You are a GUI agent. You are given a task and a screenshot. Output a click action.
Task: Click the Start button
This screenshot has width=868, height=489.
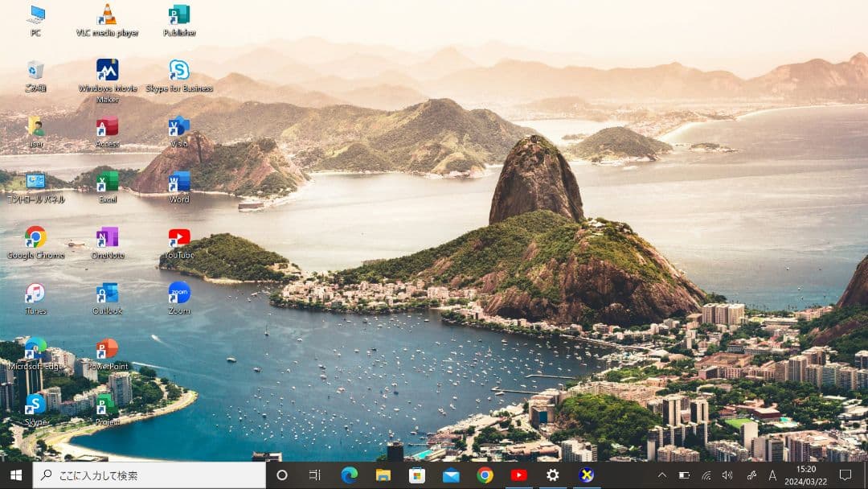[15, 476]
